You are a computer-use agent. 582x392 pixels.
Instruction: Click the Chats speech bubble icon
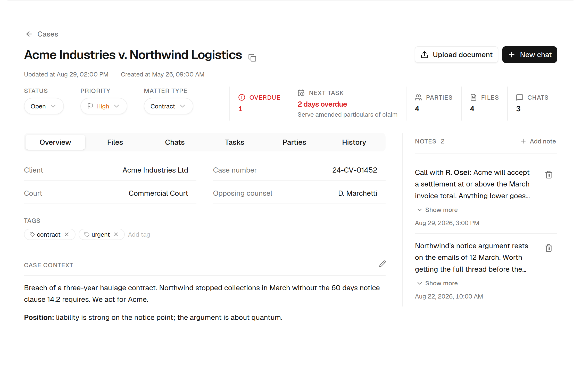[519, 97]
